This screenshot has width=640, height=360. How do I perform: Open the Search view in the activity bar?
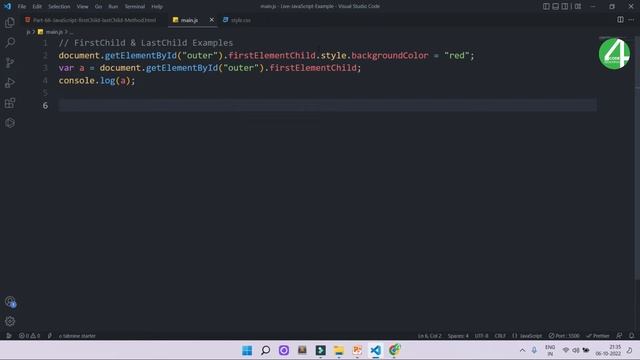point(10,42)
